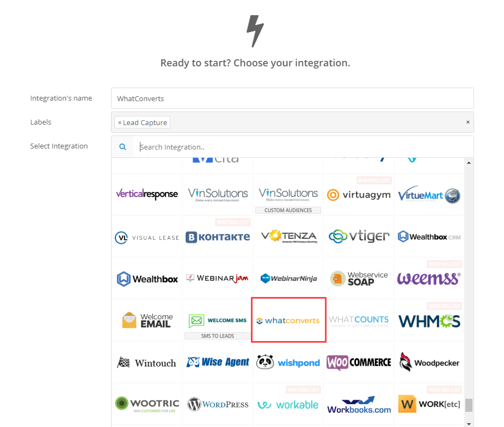Select the Webservice SOAP integration
504x427 pixels.
point(359,279)
